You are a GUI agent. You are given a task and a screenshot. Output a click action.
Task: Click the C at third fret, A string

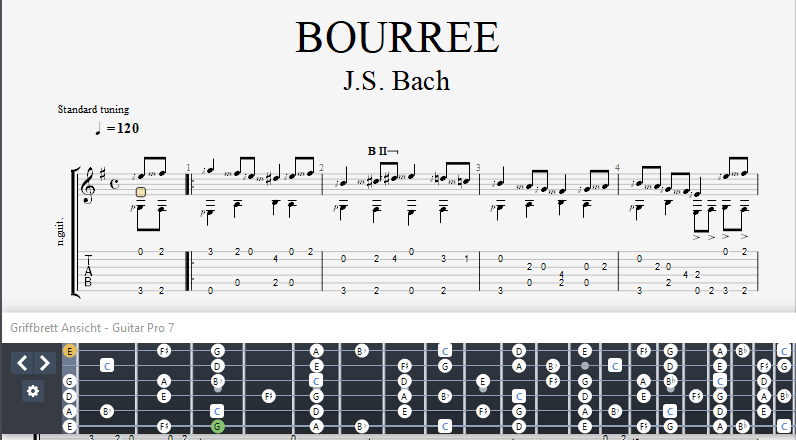[x=217, y=411]
